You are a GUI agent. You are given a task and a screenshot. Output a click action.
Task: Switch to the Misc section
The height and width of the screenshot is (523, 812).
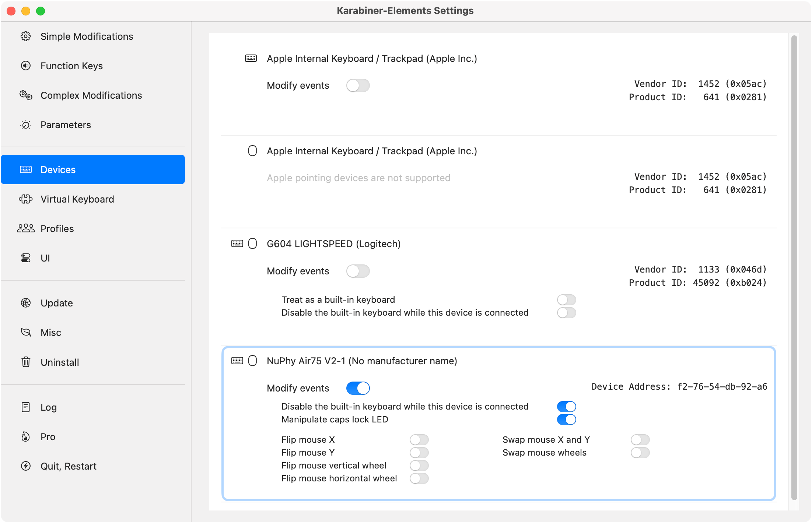tap(51, 333)
